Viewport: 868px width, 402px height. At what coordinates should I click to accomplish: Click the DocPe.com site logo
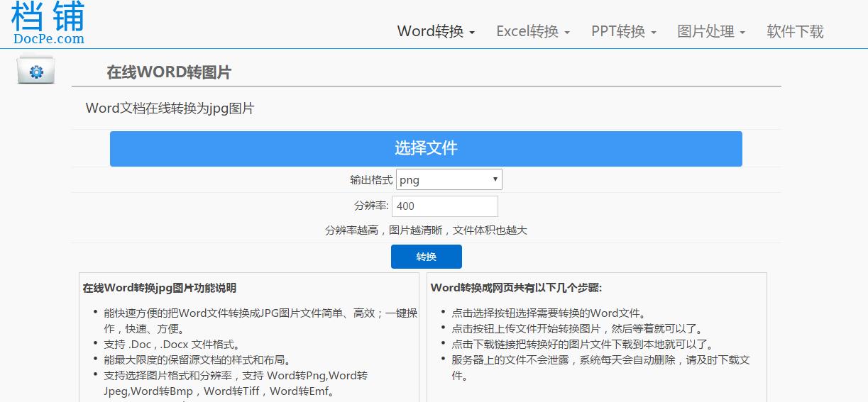48,23
